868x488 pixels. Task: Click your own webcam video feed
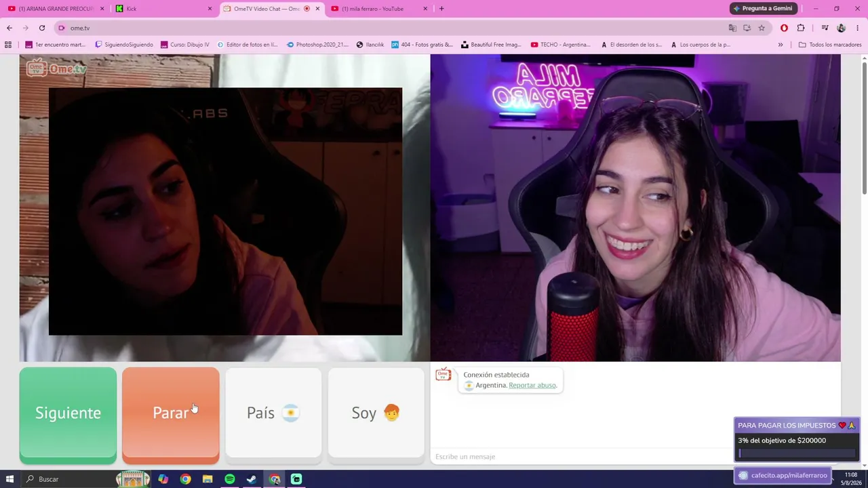635,207
